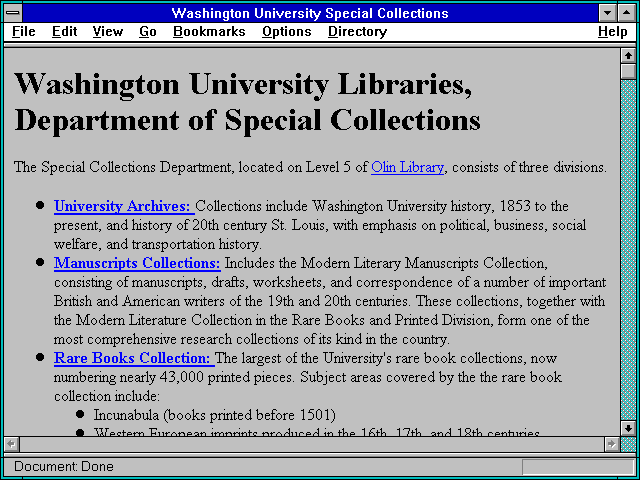This screenshot has height=480, width=640.
Task: Click the 'Document: Done' status text
Action: (64, 467)
